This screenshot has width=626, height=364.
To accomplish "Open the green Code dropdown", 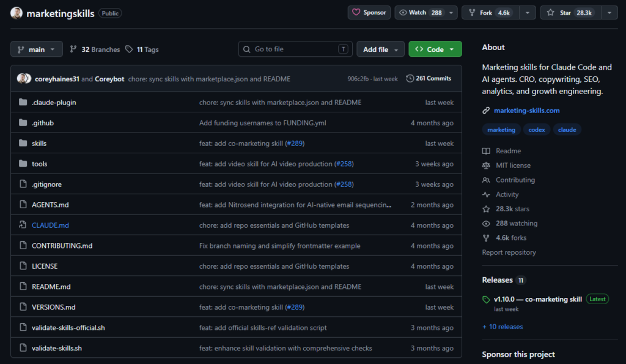I will point(435,49).
